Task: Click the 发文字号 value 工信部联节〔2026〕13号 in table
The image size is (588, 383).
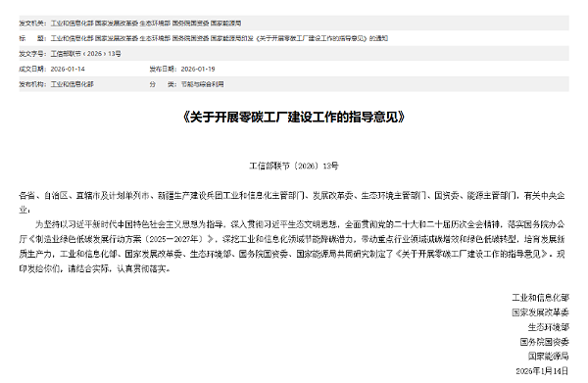Action: pos(86,54)
